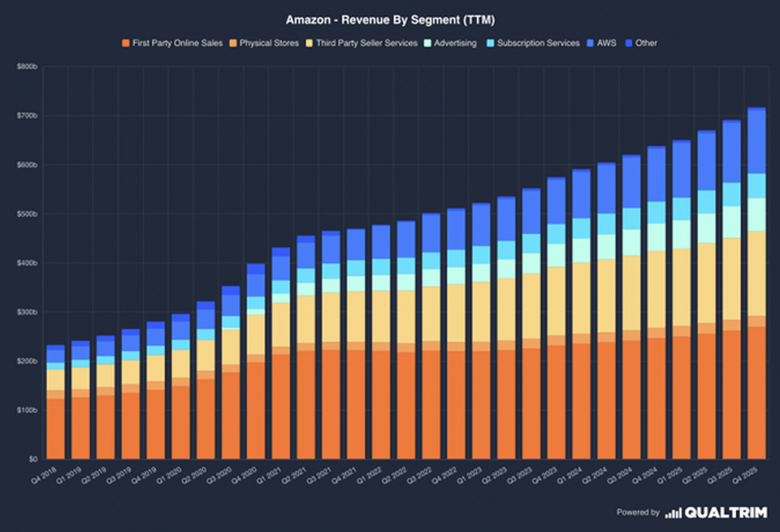Viewport: 780px width, 532px height.
Task: Select the Q4 2025 AWS bar segment
Action: pyautogui.click(x=756, y=141)
